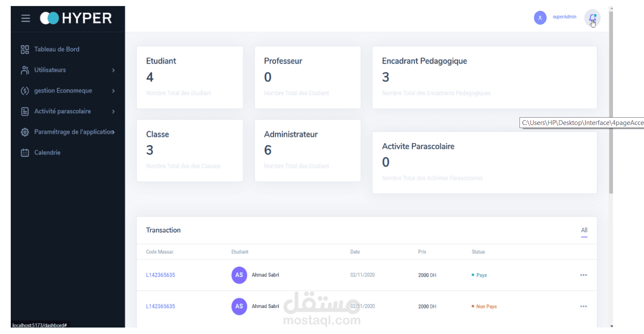
Task: Toggle the hamburger menu icon
Action: point(26,19)
